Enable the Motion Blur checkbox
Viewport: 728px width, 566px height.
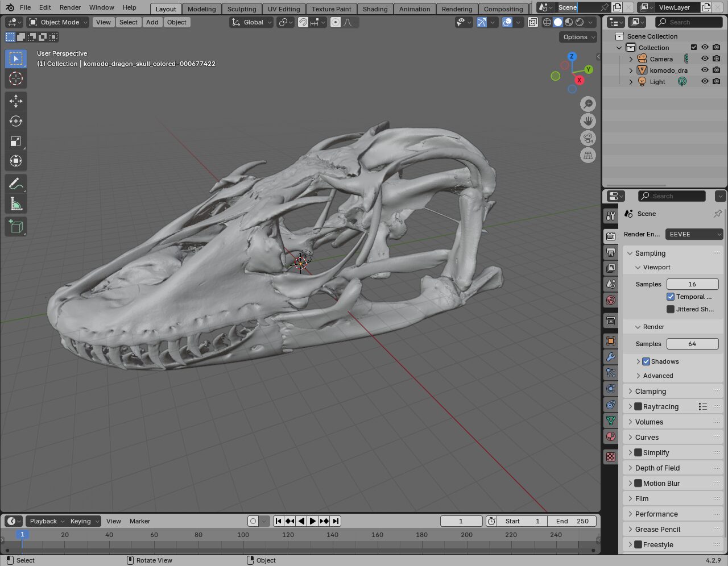(638, 483)
